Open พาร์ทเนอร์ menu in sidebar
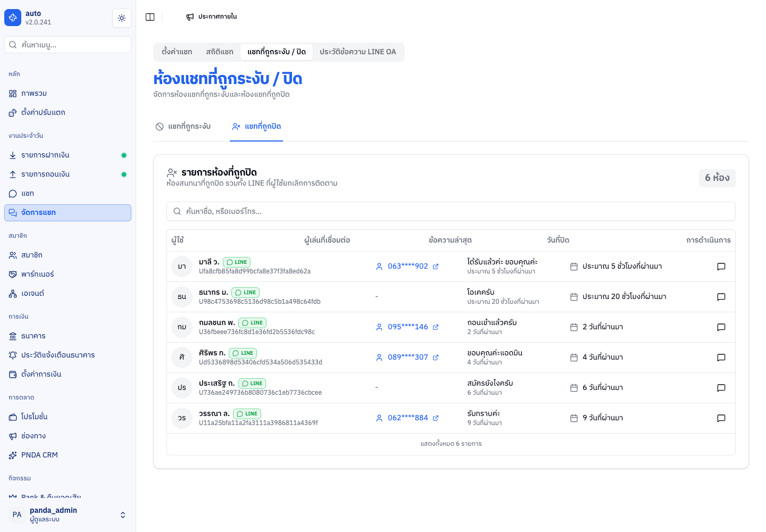The height and width of the screenshot is (532, 766). point(68,275)
